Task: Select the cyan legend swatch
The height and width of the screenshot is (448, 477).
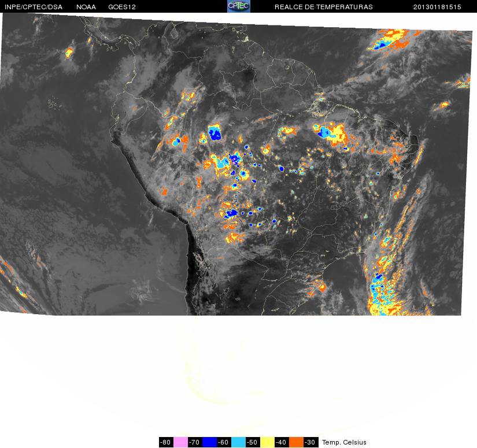Action: pos(238,442)
